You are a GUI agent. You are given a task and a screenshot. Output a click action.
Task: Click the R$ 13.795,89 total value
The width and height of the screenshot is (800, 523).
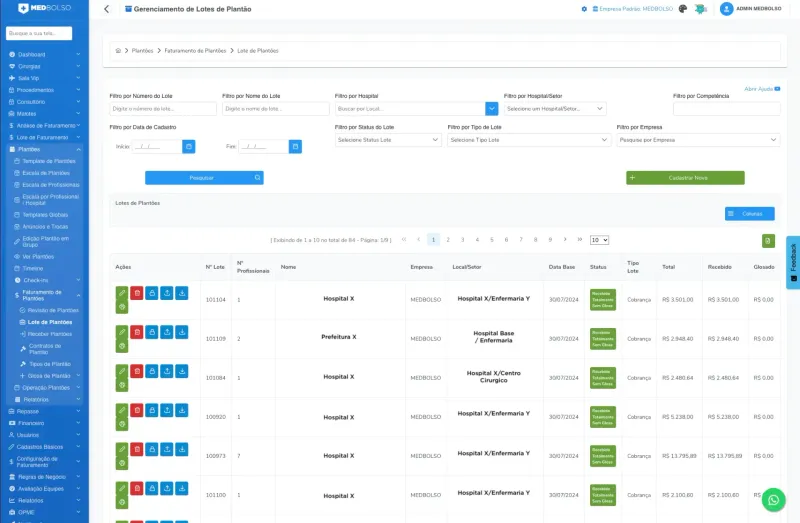(680, 456)
